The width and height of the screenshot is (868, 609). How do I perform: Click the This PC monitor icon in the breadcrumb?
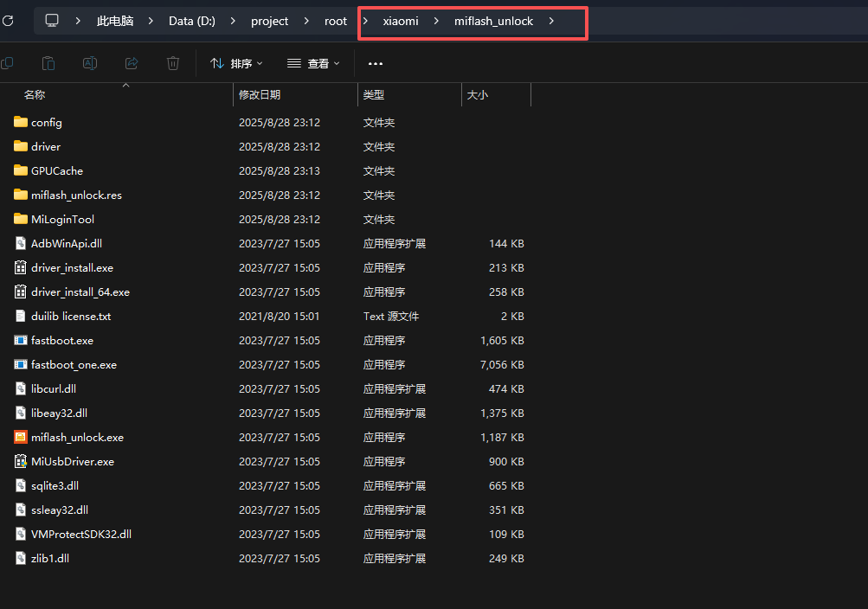click(x=51, y=21)
